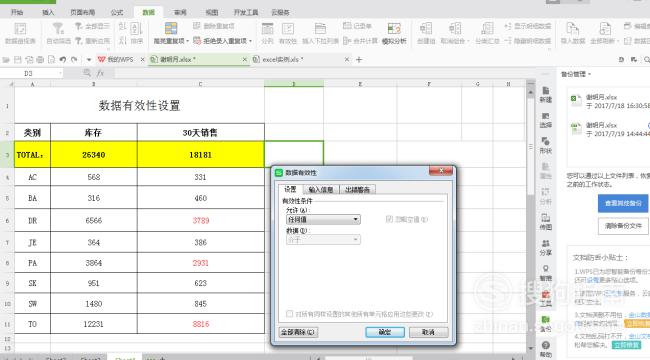Toggle apply-to-all-cells checkbox at dialog bottom

pos(289,314)
